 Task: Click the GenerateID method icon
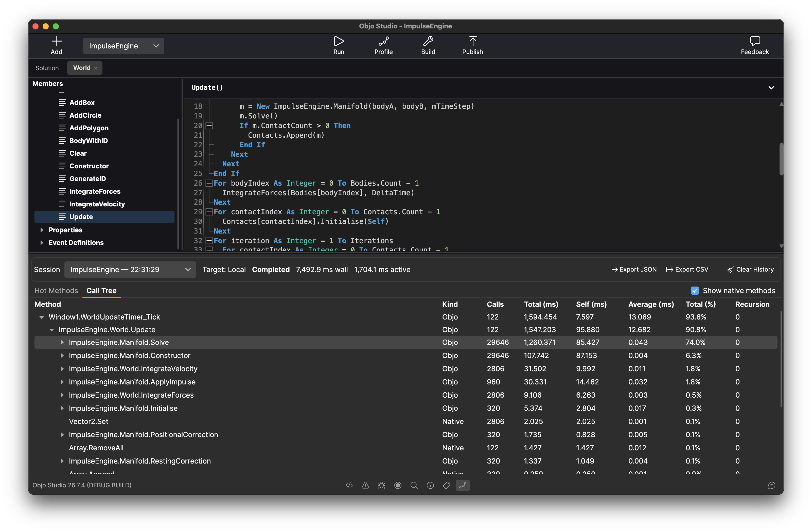click(x=62, y=179)
